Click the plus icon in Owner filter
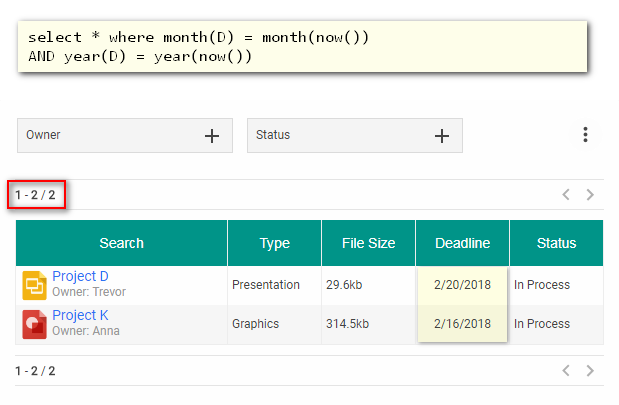This screenshot has height=405, width=619. tap(212, 136)
